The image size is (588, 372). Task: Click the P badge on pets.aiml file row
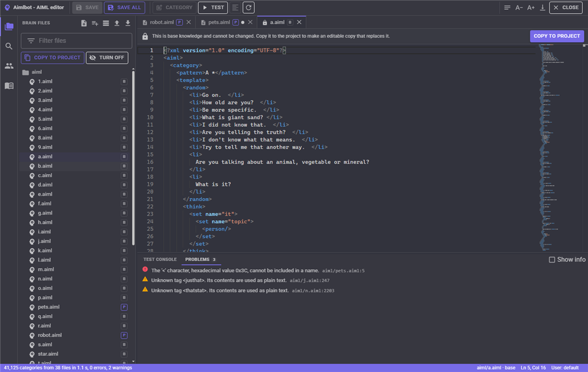(124, 307)
